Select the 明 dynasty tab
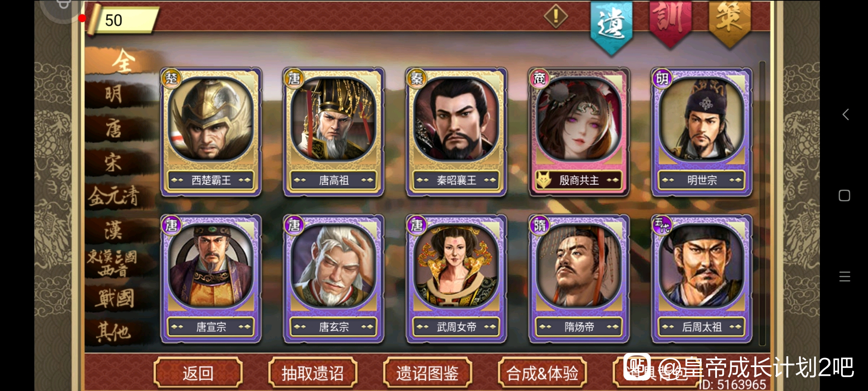 pos(114,94)
